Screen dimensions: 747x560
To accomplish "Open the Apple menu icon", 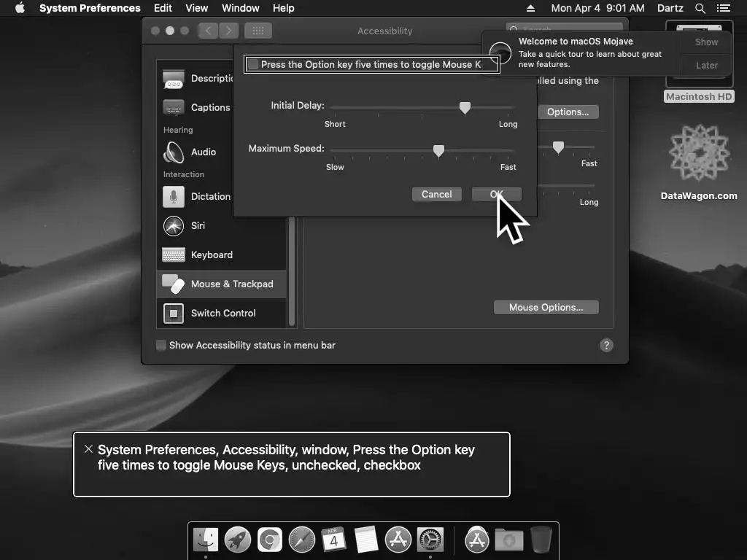I will point(20,8).
